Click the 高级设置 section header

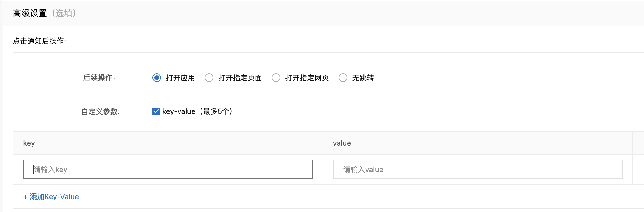(30, 13)
